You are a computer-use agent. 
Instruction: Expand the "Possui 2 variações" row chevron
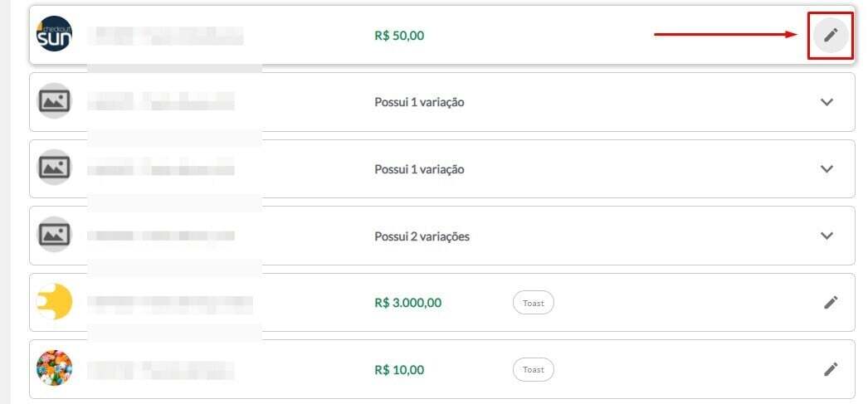[827, 236]
